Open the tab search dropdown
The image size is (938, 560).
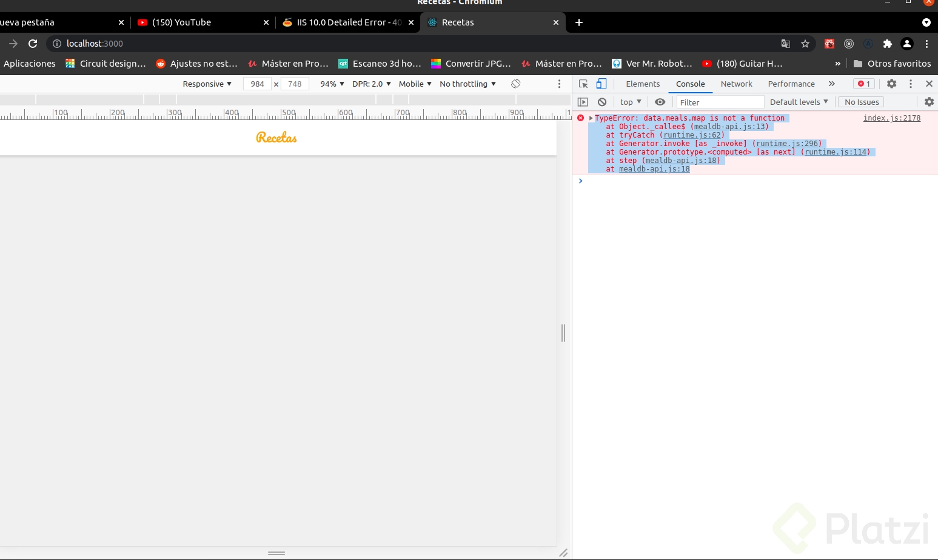(x=926, y=22)
